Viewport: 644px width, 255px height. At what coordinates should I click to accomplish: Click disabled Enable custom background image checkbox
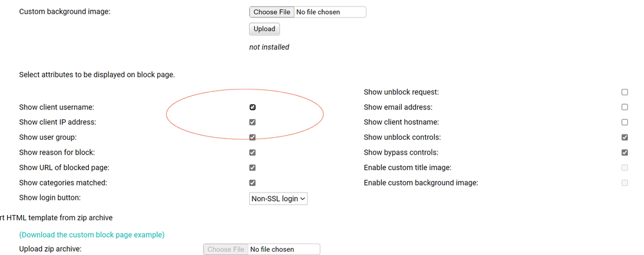(625, 183)
